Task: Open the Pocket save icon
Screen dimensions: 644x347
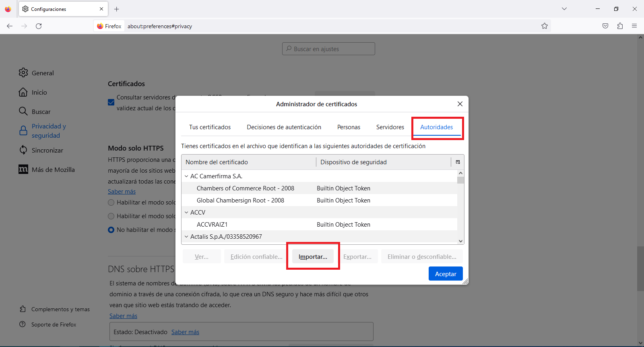Action: tap(605, 26)
